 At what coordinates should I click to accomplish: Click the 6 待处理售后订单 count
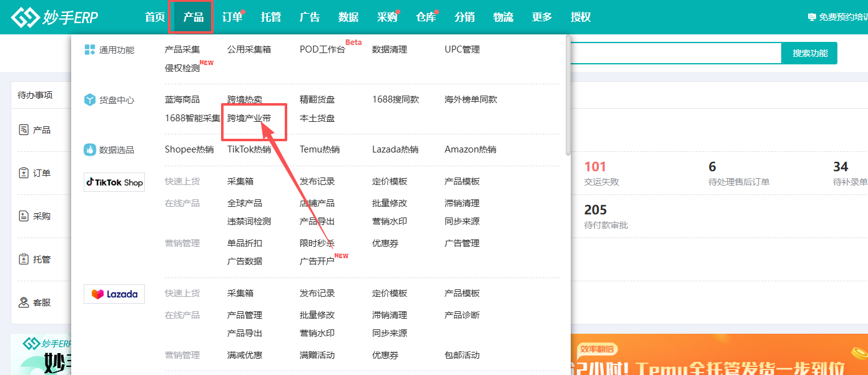click(713, 167)
